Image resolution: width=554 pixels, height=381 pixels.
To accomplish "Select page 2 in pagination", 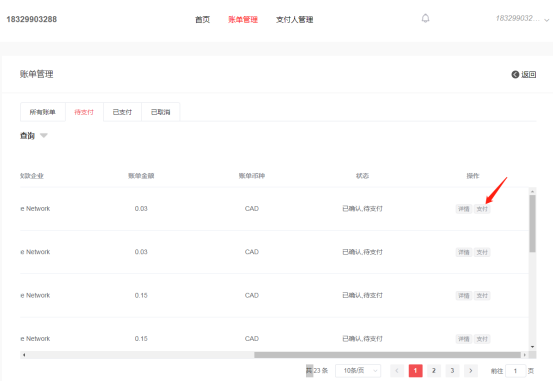I will click(x=434, y=370).
